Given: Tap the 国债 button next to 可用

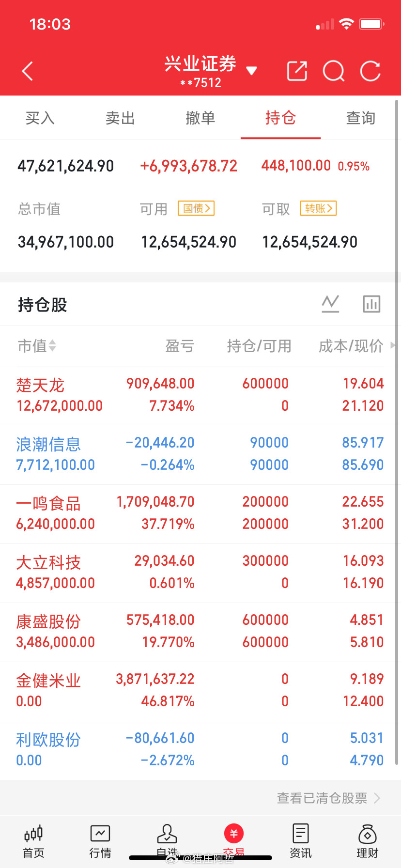Looking at the screenshot, I should [x=196, y=208].
